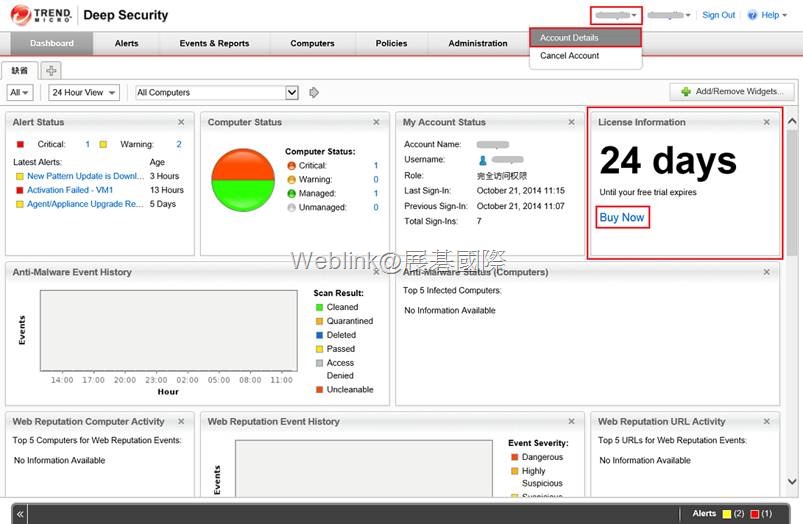This screenshot has height=524, width=803.
Task: Click the Trend Micro logo
Action: coord(41,15)
